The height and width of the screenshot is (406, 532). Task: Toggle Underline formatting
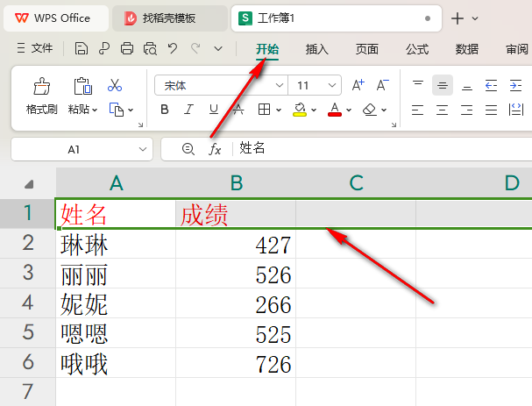pyautogui.click(x=213, y=110)
